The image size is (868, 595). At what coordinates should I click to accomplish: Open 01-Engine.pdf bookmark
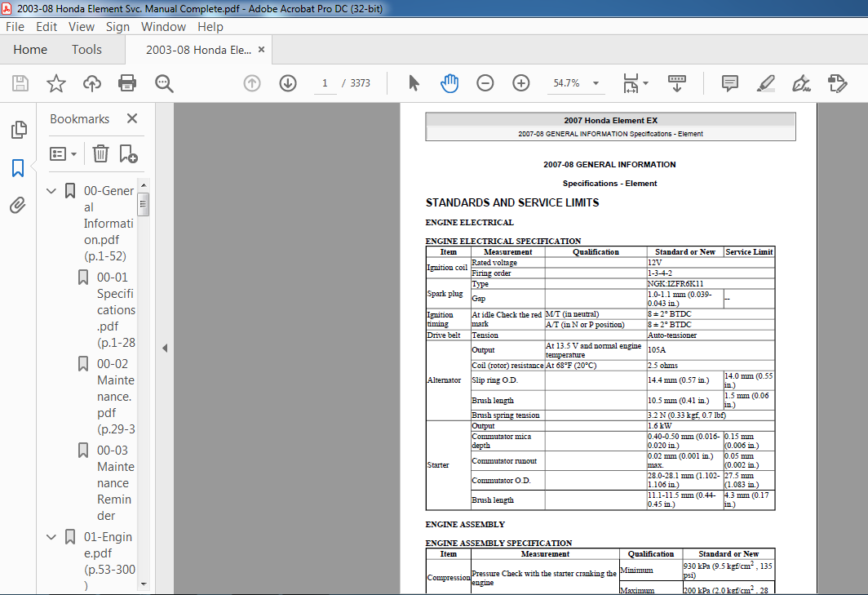click(109, 561)
